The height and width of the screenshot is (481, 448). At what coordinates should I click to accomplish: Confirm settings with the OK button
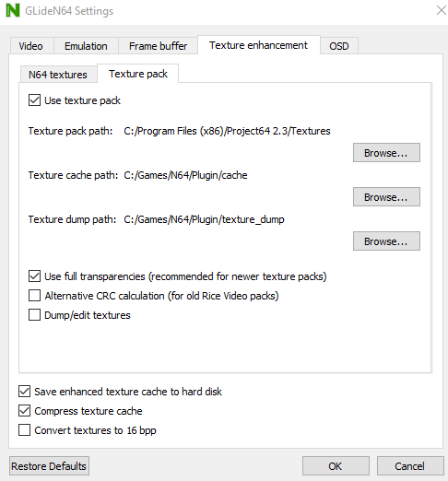click(x=336, y=466)
